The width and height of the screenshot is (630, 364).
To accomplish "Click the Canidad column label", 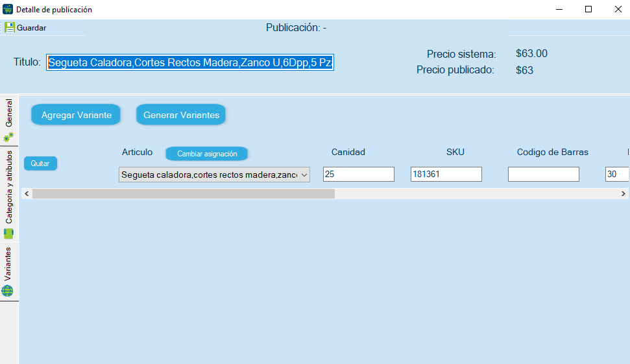I will point(348,152).
